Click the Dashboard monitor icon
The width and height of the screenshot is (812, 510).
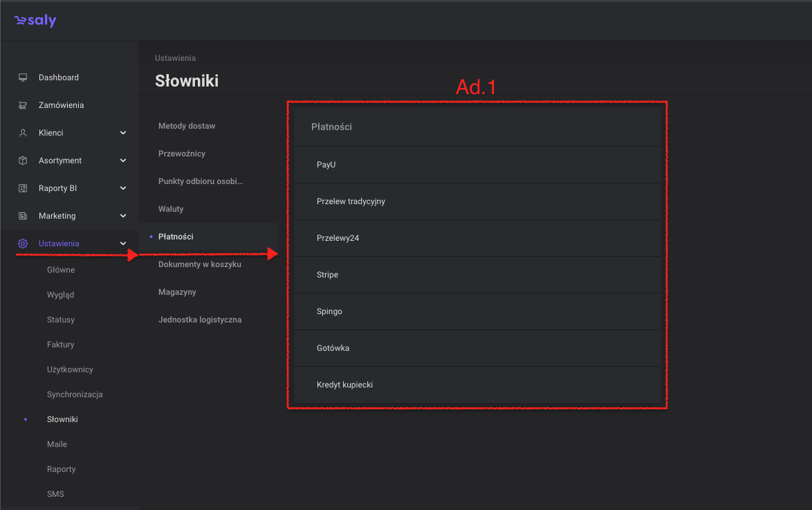click(23, 78)
